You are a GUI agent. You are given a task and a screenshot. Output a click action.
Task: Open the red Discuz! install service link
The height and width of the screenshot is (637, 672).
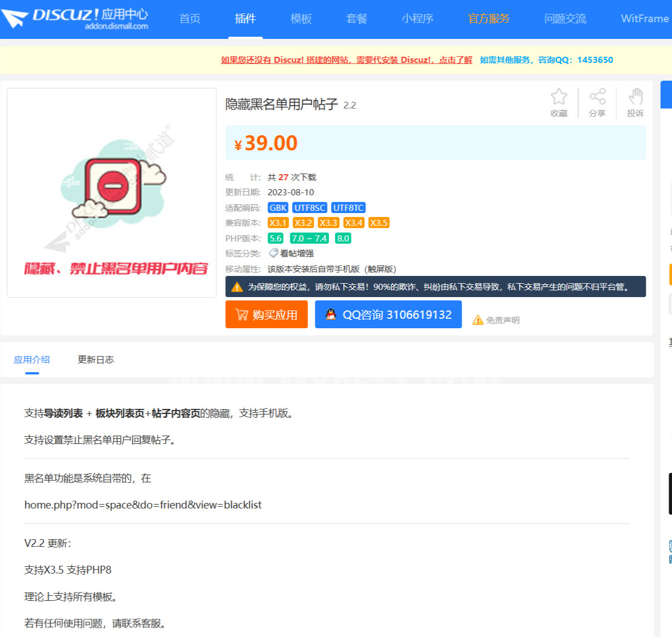[x=346, y=60]
